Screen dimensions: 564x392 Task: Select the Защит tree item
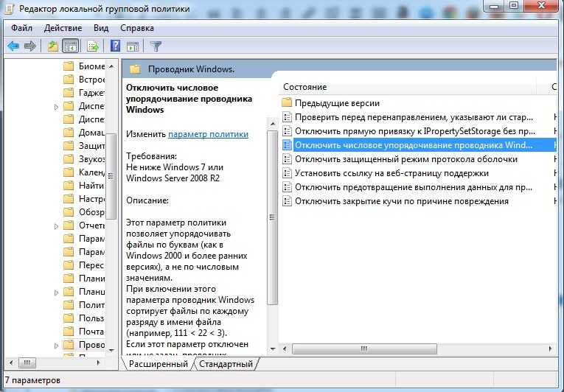(91, 146)
